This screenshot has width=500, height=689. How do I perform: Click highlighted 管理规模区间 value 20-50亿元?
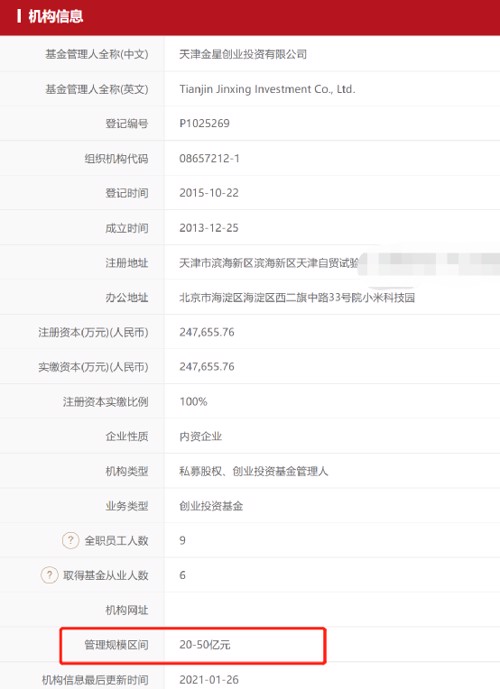coord(205,645)
